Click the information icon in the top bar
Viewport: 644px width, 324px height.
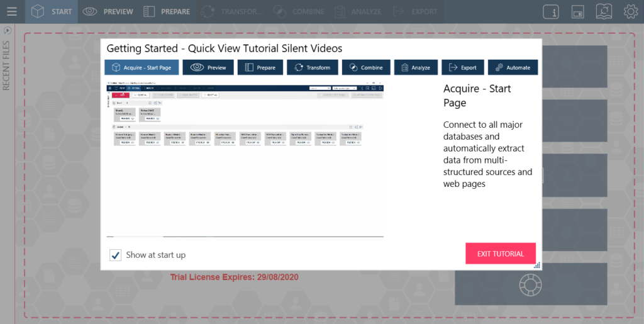[x=551, y=11]
